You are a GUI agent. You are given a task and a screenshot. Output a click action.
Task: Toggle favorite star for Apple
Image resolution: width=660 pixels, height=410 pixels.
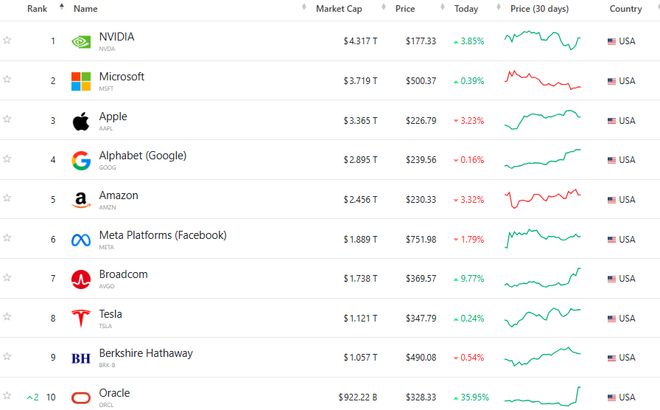point(7,120)
